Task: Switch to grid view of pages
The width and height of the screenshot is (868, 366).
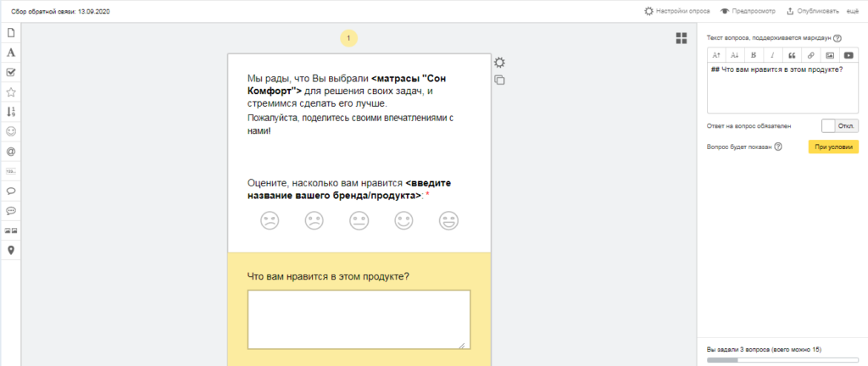Action: 682,38
